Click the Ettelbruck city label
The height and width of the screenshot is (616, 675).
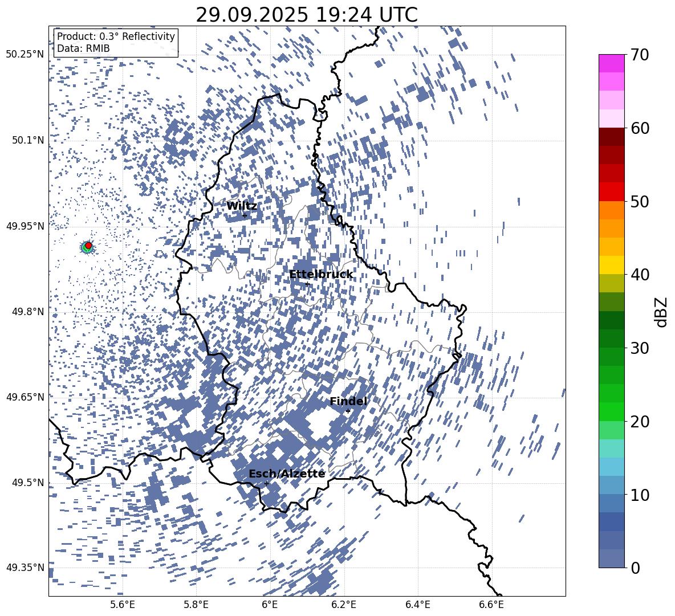[321, 275]
